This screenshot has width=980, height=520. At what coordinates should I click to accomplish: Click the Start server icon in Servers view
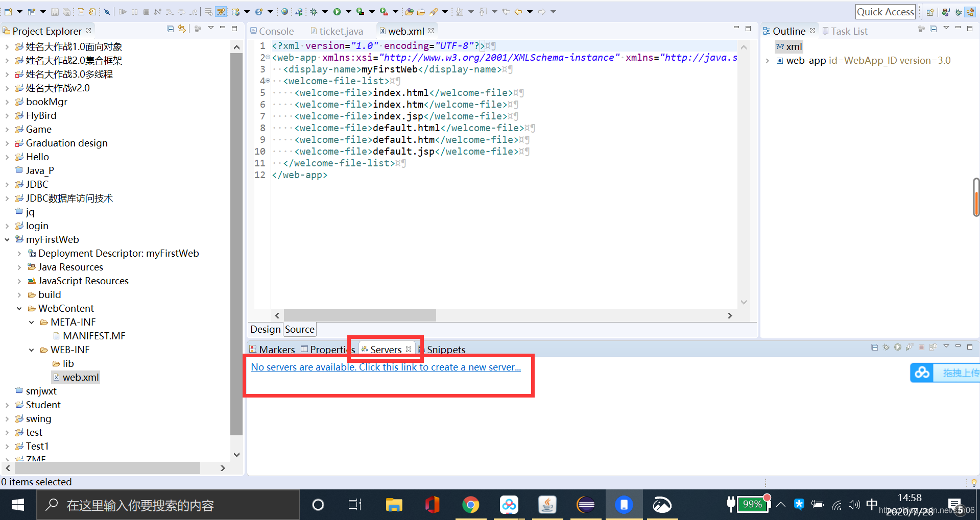pos(898,347)
